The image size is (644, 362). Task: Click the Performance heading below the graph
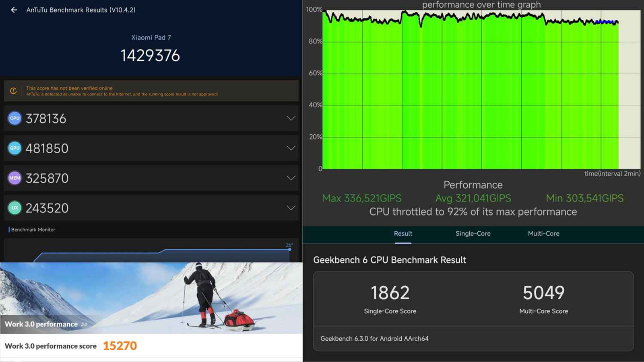point(473,185)
